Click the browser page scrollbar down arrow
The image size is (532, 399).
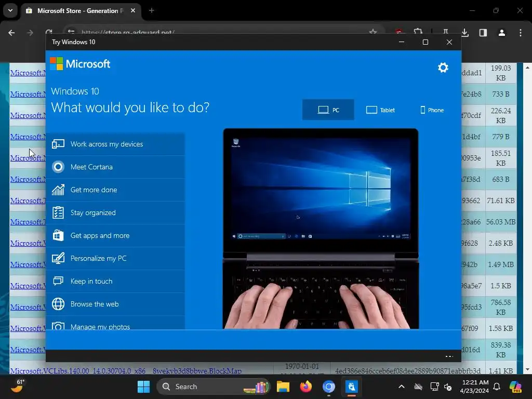(527, 370)
